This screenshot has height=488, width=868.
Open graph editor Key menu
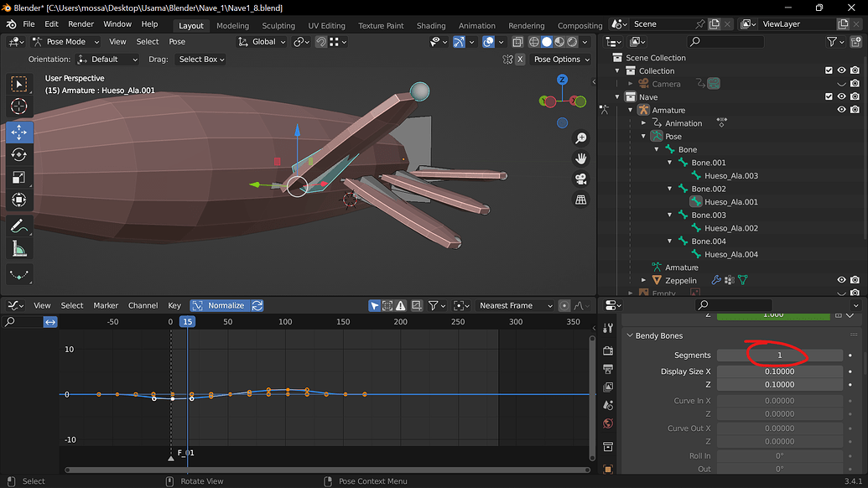tap(174, 305)
